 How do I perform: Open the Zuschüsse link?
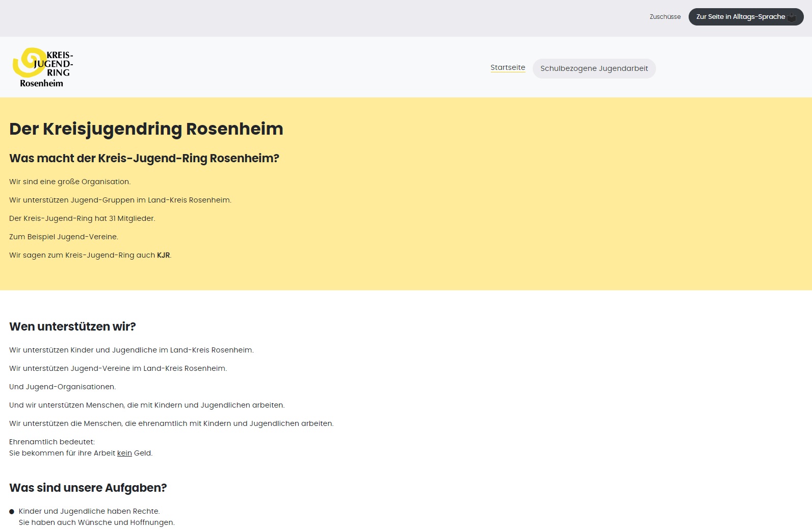click(665, 17)
